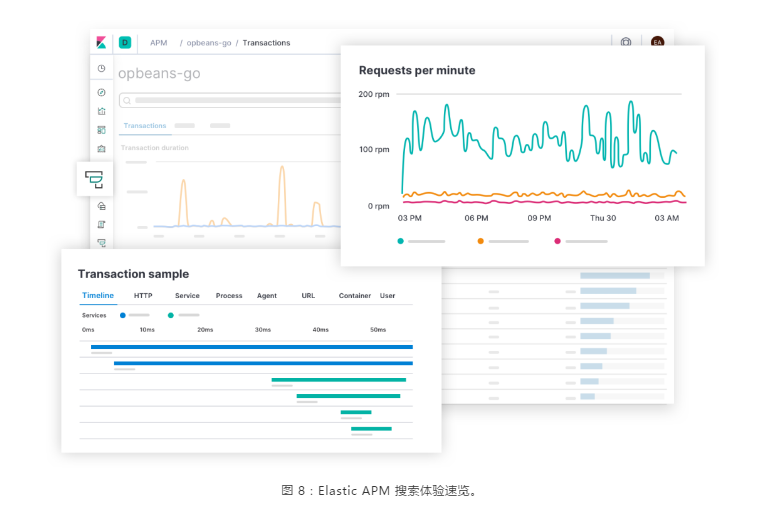Click the 50ms timeline tick label
Viewport: 775px width, 521px height.
[x=378, y=330]
